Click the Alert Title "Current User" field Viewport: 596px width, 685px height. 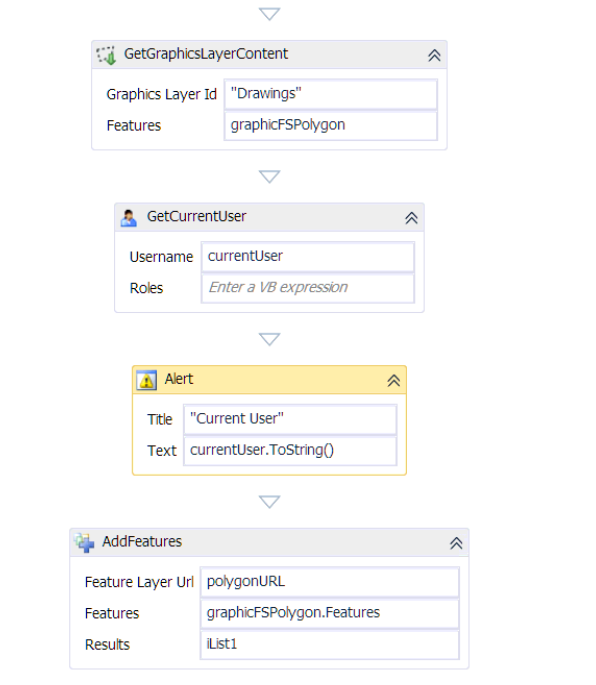point(290,419)
